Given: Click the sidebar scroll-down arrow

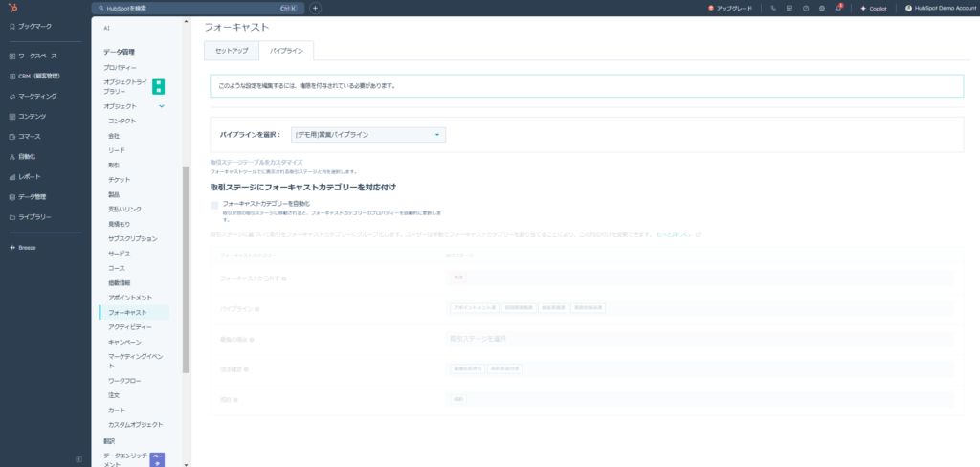Looking at the screenshot, I should 186,463.
